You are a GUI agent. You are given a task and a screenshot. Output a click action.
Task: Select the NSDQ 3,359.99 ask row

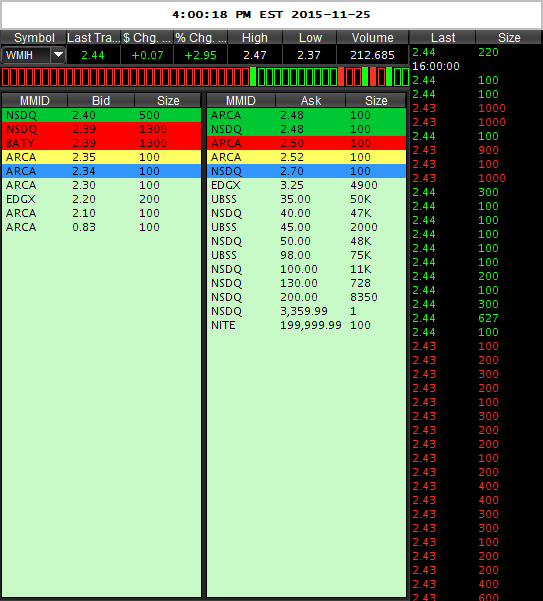coord(307,311)
